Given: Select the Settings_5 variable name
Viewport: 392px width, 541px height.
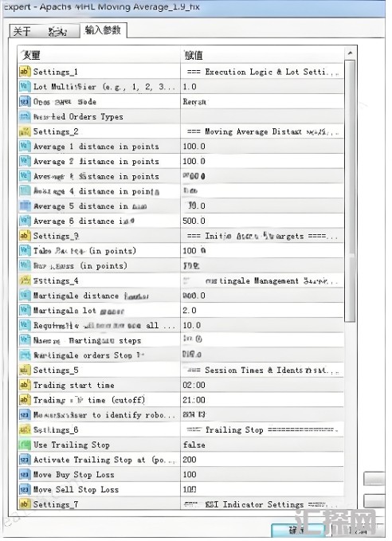Looking at the screenshot, I should (x=56, y=370).
